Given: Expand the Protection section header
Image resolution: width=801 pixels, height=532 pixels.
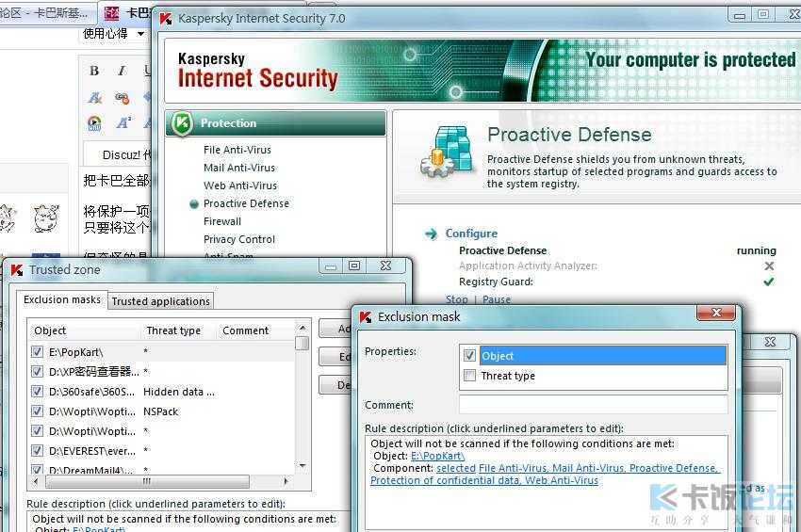Looking at the screenshot, I should pos(276,123).
